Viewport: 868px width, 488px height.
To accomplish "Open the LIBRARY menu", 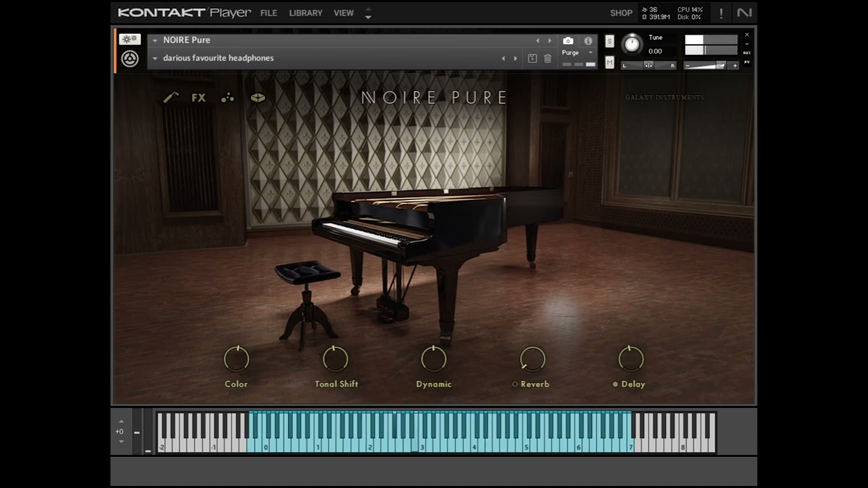I will (x=306, y=13).
